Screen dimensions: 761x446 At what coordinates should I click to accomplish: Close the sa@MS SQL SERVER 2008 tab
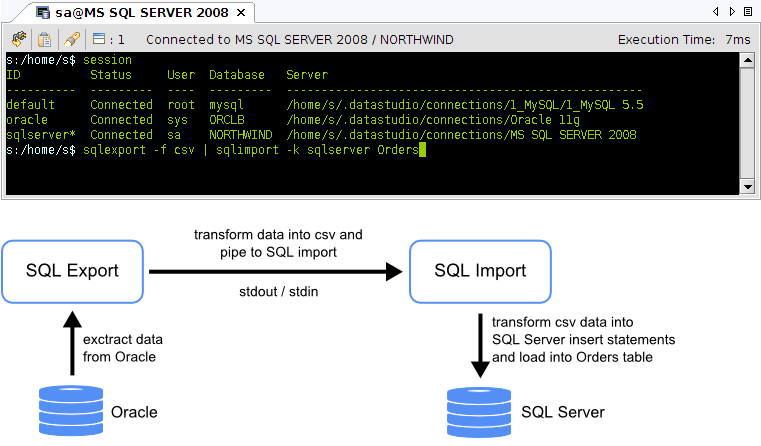241,13
